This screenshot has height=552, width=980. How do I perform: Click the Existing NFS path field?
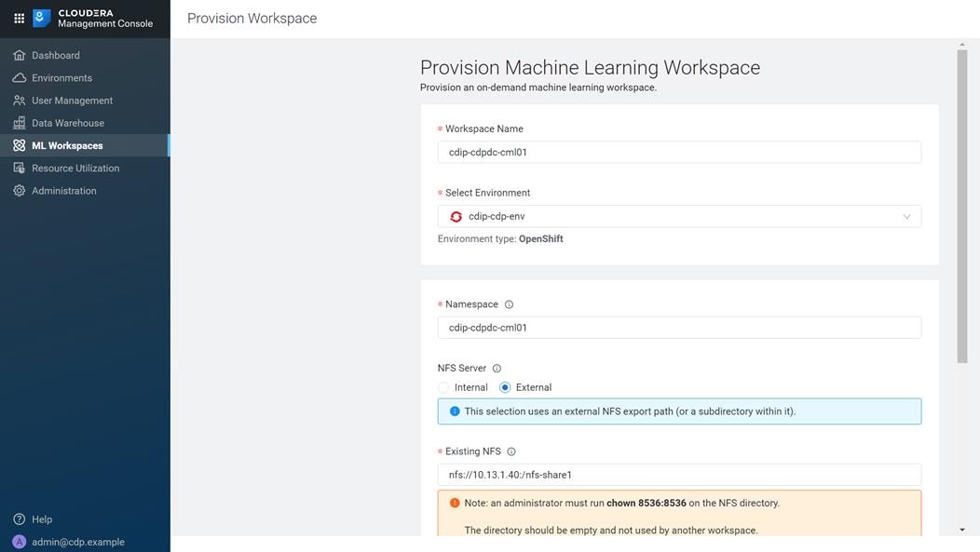tap(679, 475)
